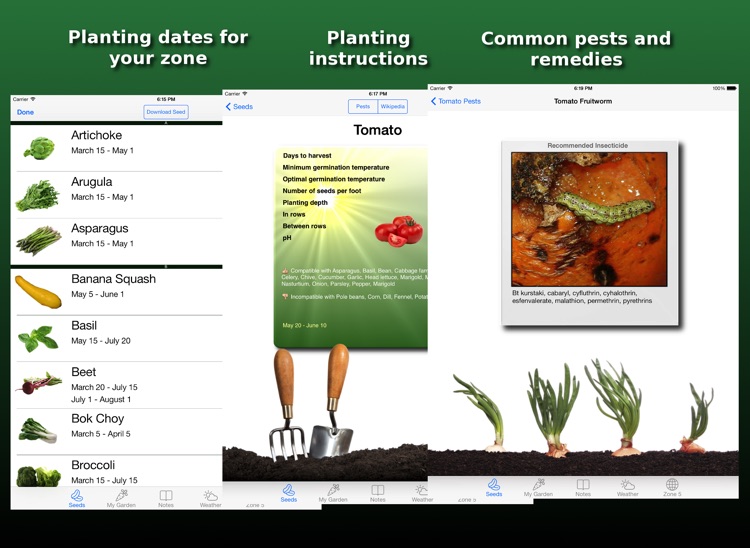Tap Beet's 'July 1 - August 1' dates

(x=101, y=399)
